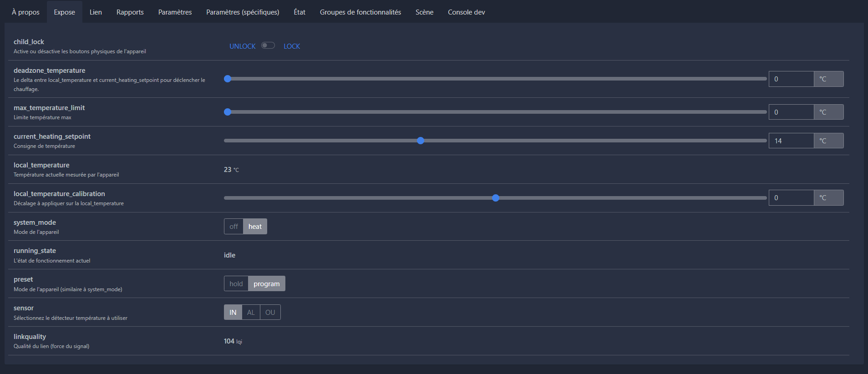
Task: Go to the Console dev tab
Action: (466, 12)
